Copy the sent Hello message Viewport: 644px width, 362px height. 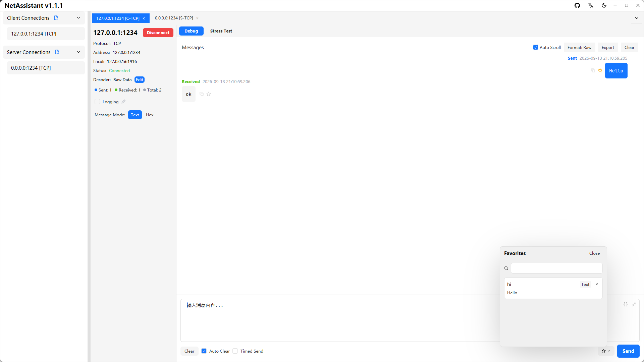(x=593, y=70)
